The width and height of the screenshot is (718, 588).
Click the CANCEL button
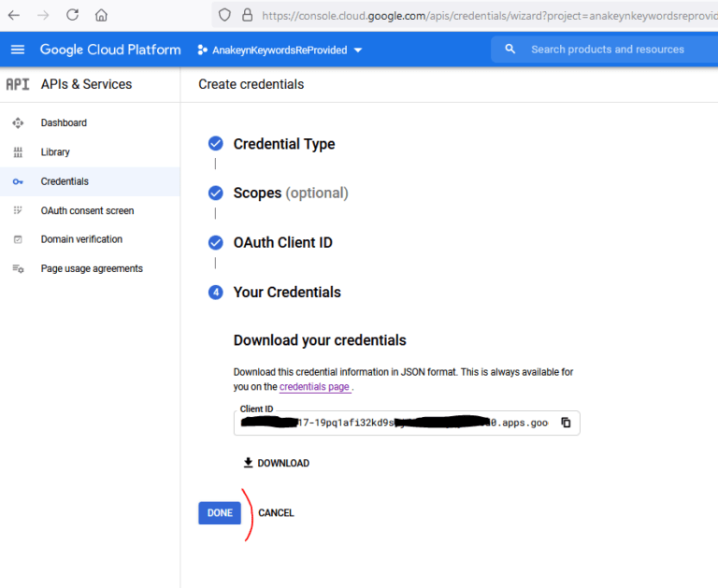[276, 513]
